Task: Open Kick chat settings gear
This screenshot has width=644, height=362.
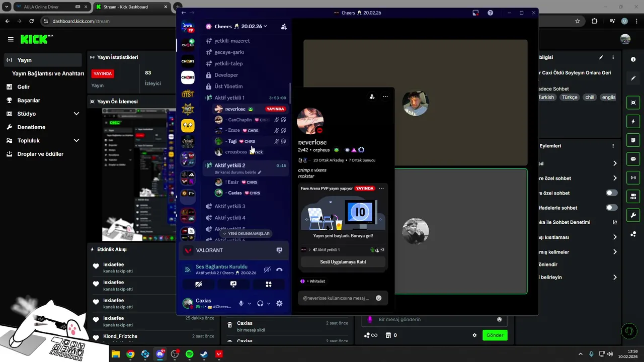Action: [x=474, y=335]
